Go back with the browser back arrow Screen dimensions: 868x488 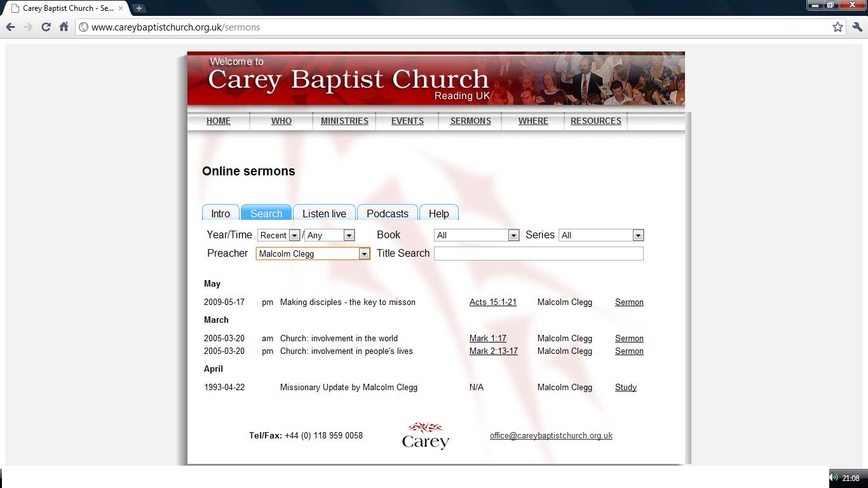click(x=10, y=27)
